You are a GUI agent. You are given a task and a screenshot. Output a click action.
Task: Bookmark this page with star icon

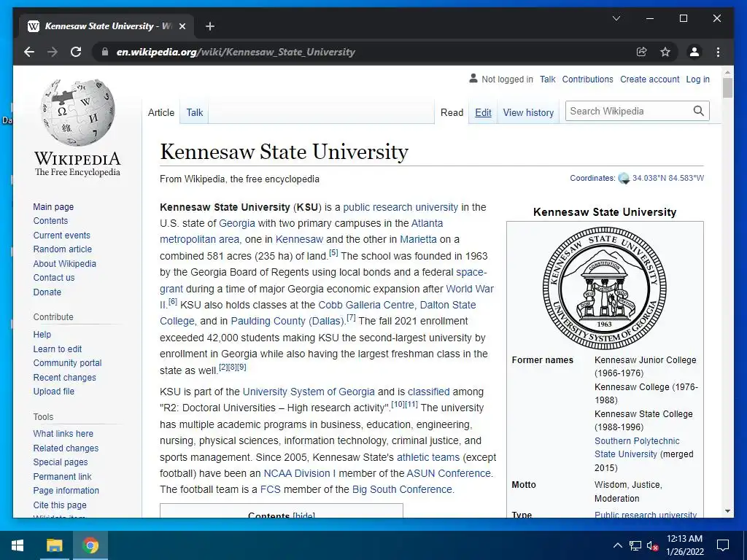[665, 52]
